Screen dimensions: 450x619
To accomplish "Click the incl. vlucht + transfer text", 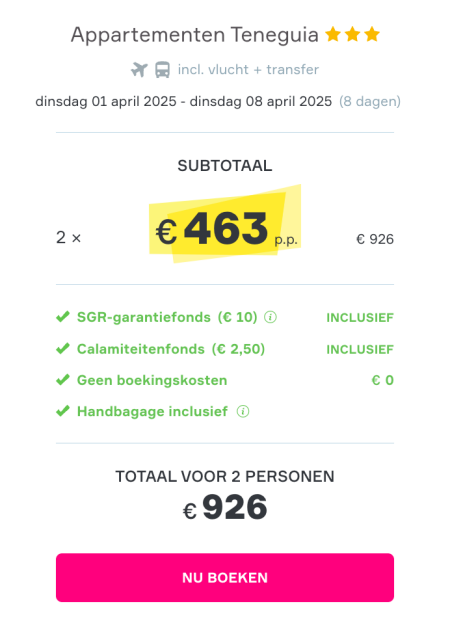I will pos(248,69).
